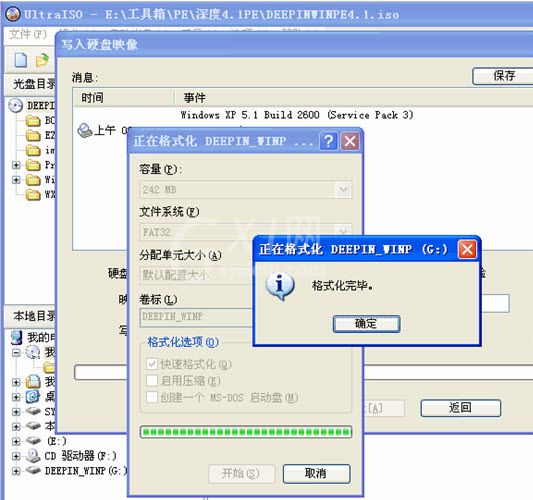Click the New file toolbar icon

coord(21,60)
